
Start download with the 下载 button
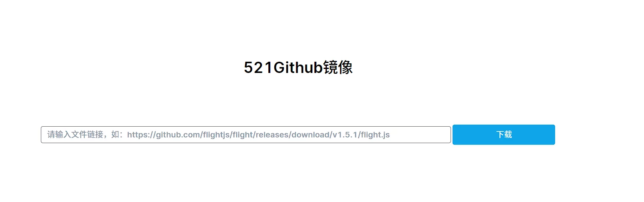click(x=503, y=135)
